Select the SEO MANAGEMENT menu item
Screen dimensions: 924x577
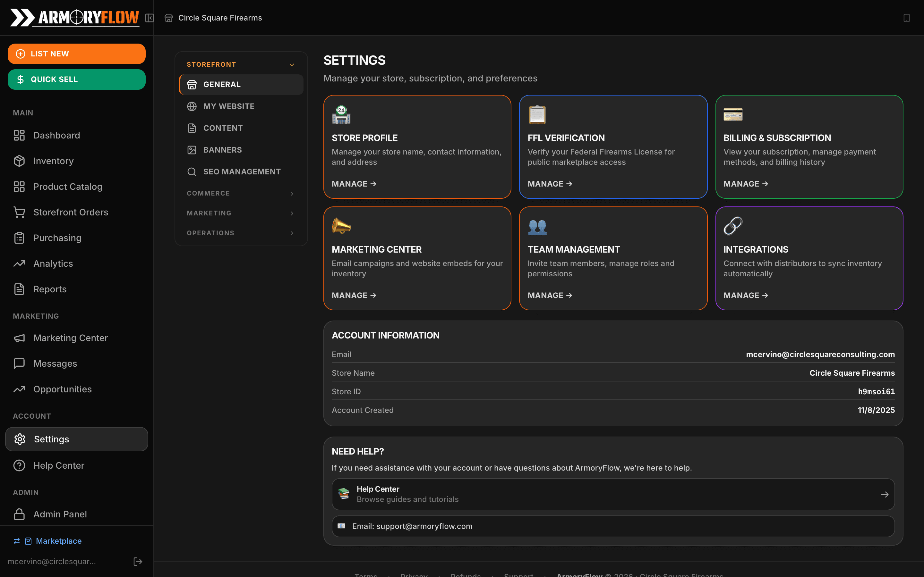point(242,171)
